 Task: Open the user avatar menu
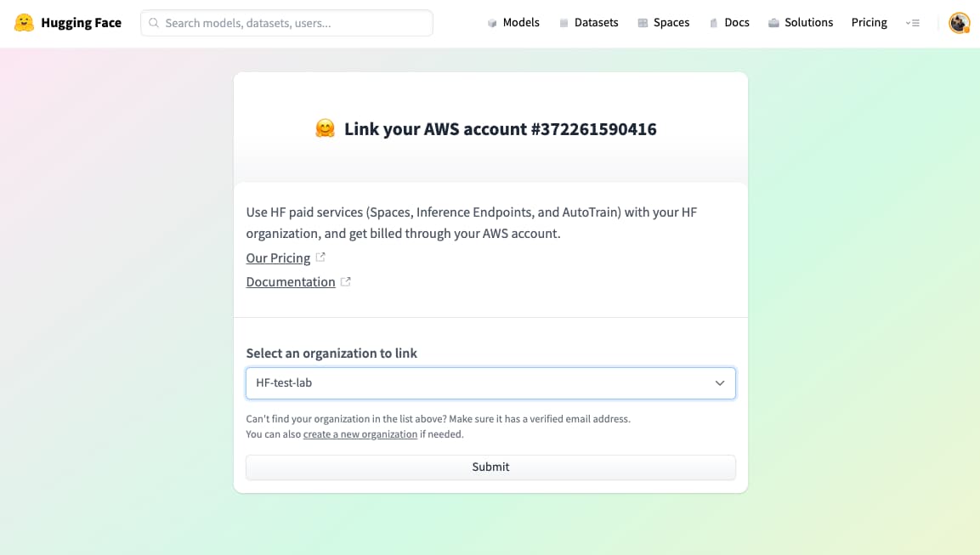coord(960,23)
